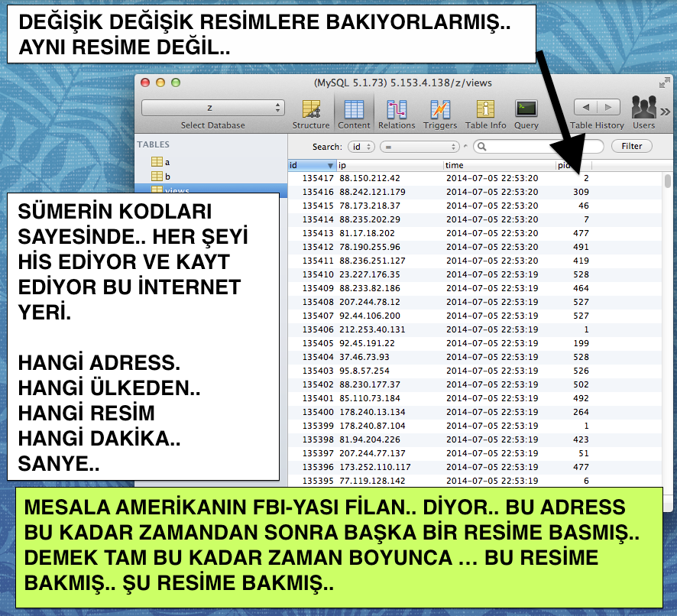Select row id 135404
Screen dimensions: 677x616
pos(318,357)
